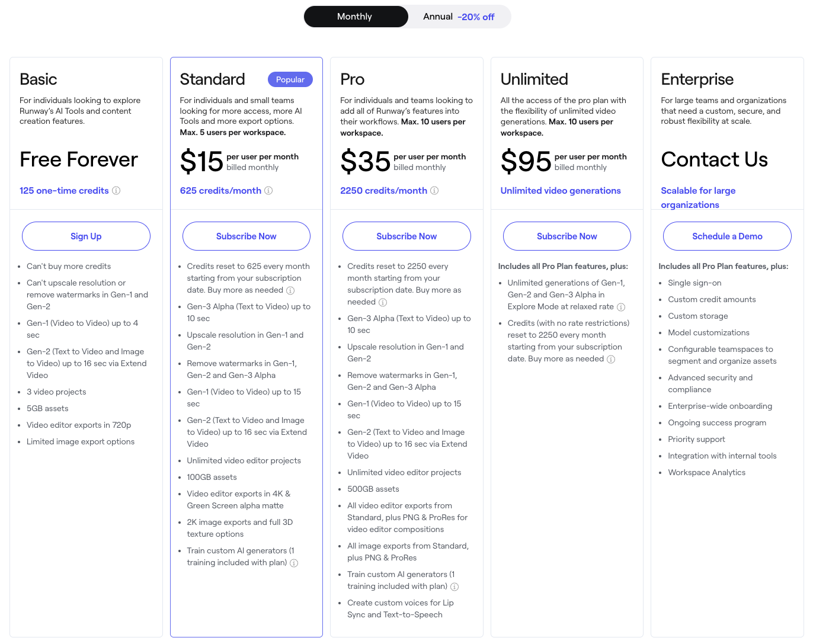Switch billing toggle to Annual -20% off
813x644 pixels.
[x=459, y=17]
